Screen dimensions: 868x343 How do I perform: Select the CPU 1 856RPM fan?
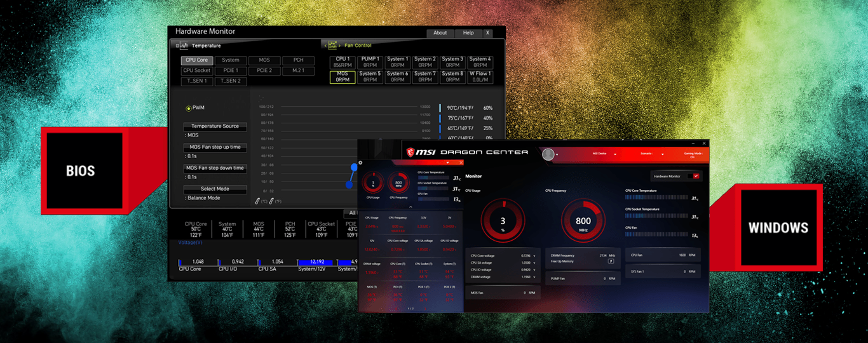[342, 62]
